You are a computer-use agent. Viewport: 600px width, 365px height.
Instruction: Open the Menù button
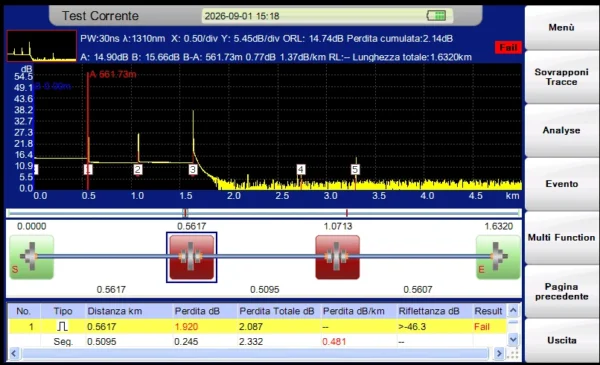click(x=561, y=28)
